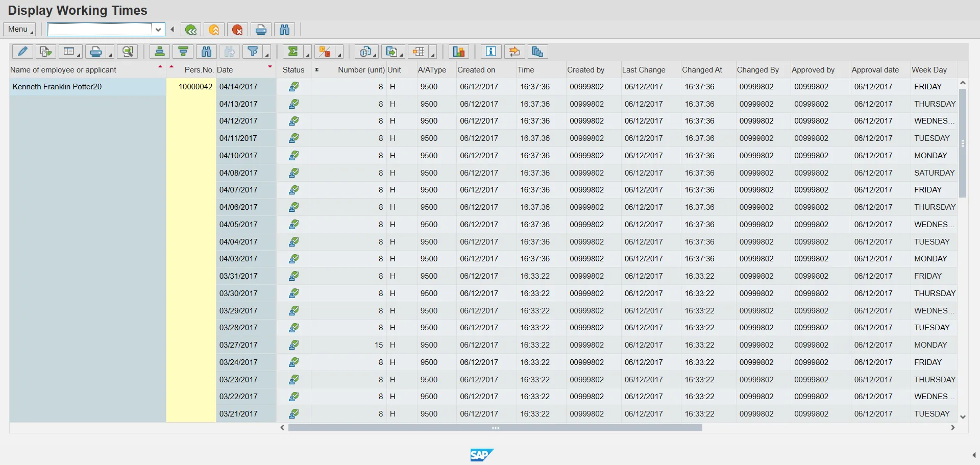Open the Menu button

tap(19, 30)
